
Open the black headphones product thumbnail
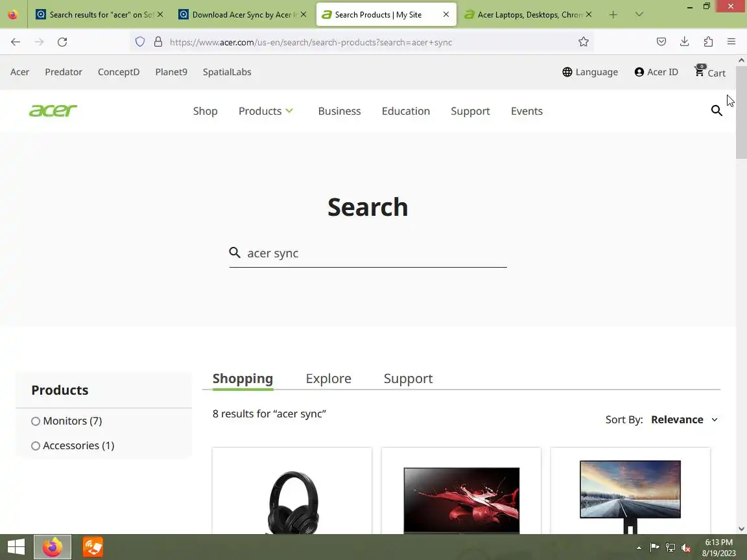tap(292, 502)
